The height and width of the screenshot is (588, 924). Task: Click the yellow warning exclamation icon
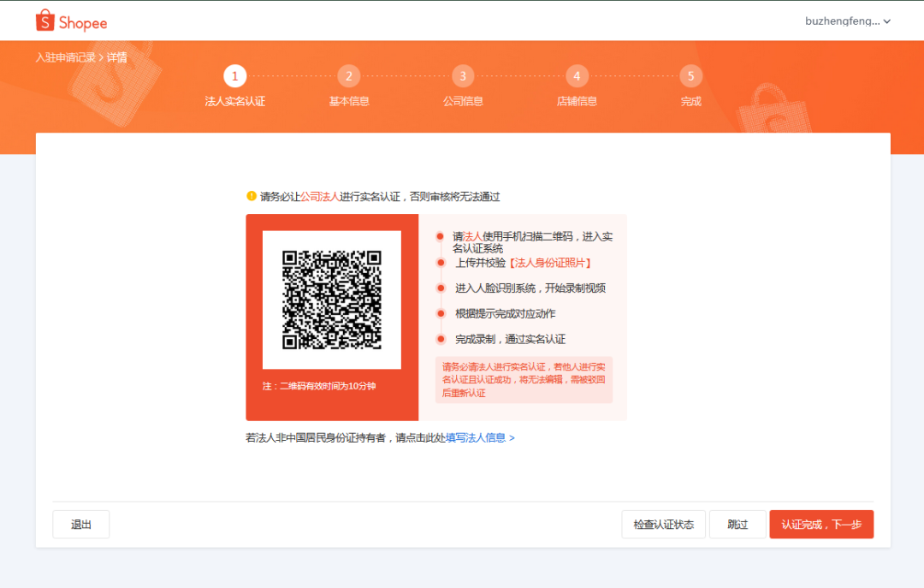(252, 196)
